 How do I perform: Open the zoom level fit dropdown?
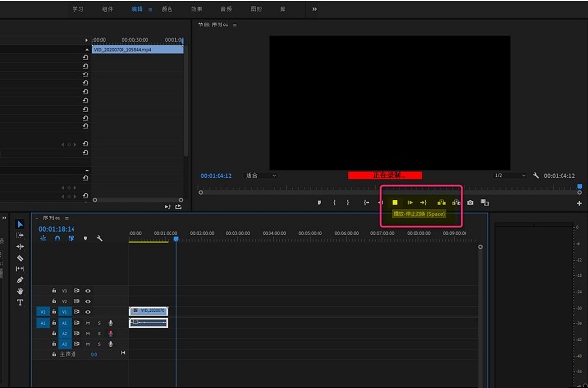(x=262, y=175)
